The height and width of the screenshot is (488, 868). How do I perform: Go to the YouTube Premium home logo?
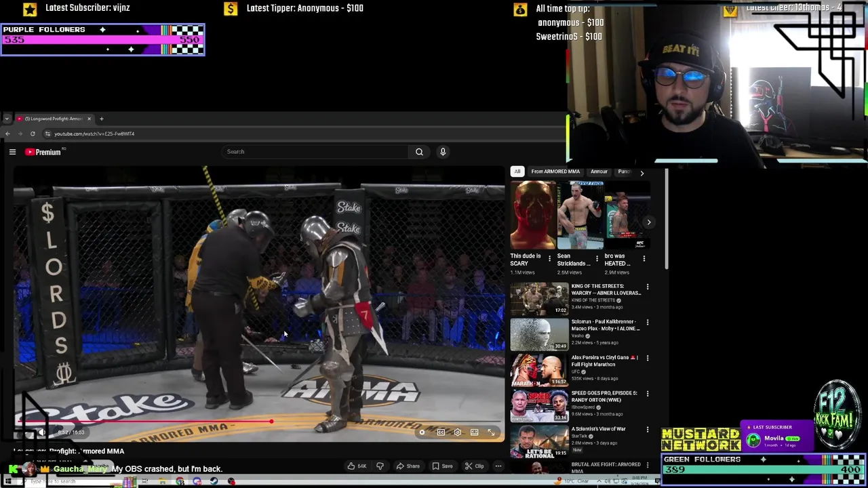tap(43, 152)
